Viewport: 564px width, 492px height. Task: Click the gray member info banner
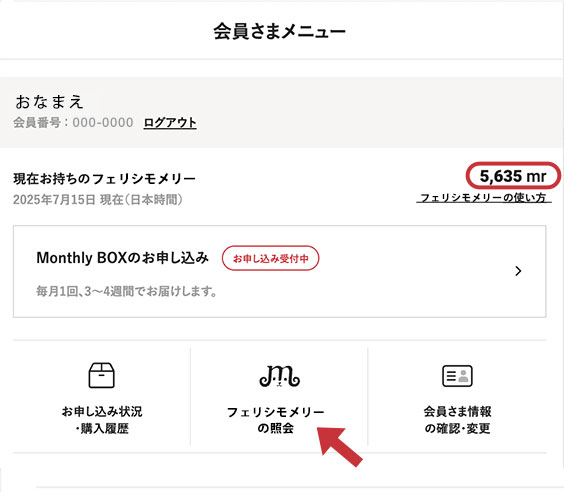(282, 112)
